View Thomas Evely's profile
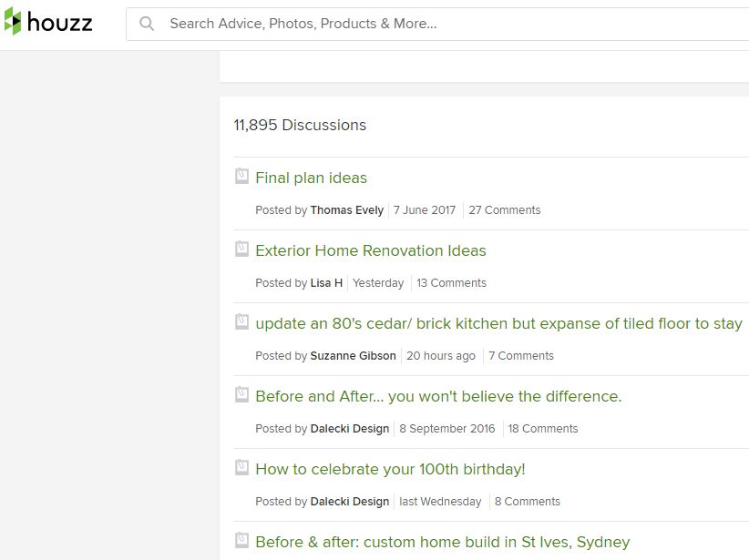 point(346,210)
